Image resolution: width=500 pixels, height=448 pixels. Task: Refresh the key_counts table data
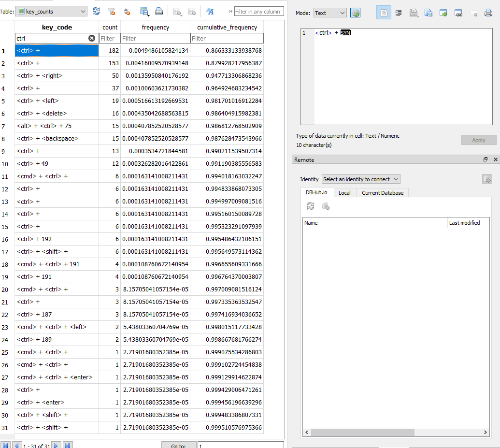[x=96, y=12]
